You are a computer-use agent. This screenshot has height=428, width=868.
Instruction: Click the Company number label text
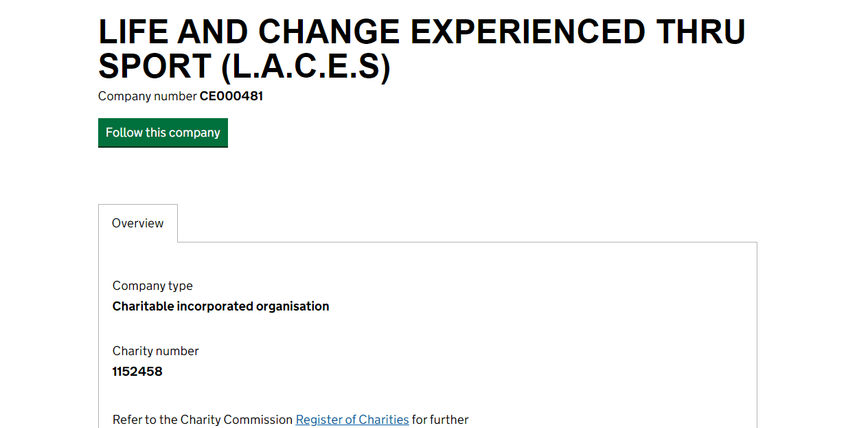(x=147, y=96)
